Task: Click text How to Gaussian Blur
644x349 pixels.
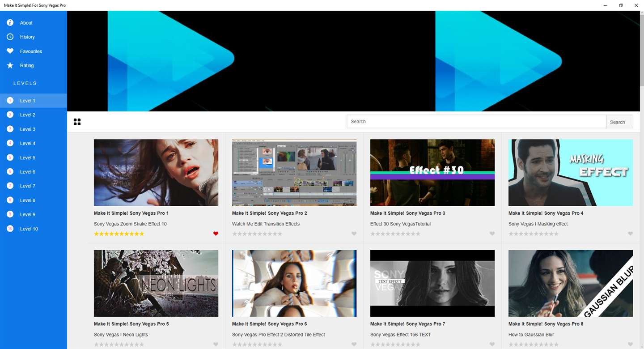Action: point(531,335)
